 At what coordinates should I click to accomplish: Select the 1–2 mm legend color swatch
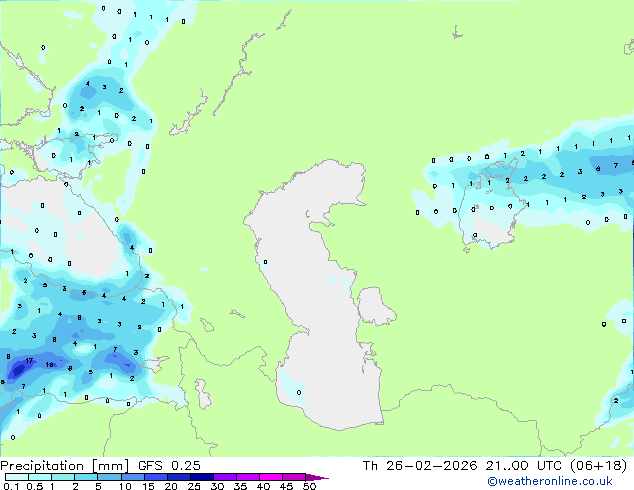[x=63, y=477]
